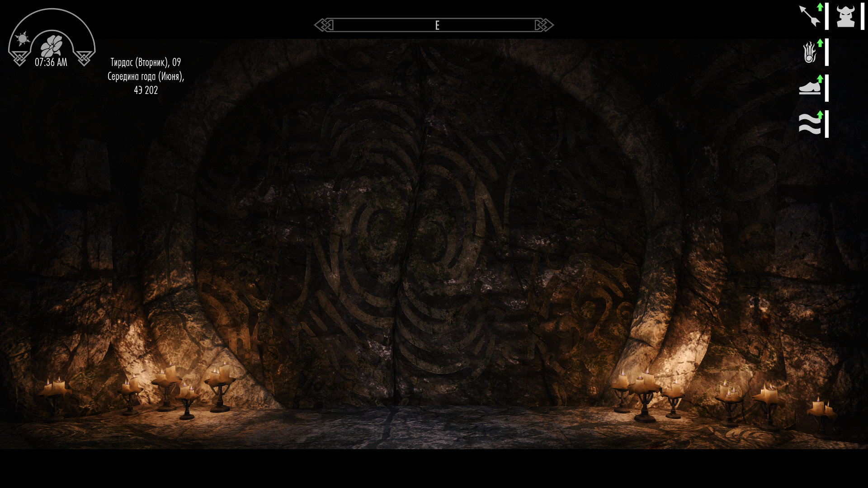
Task: Click the E direction marker on compass
Action: (x=437, y=25)
